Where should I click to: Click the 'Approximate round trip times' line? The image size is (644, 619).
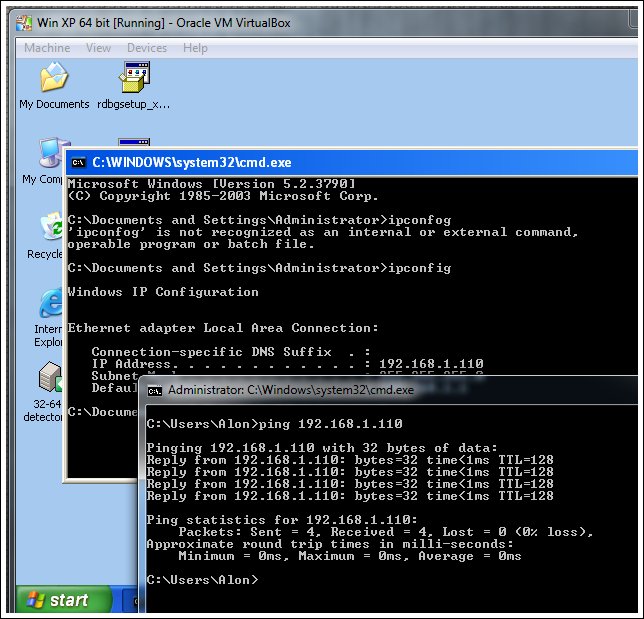click(x=330, y=544)
